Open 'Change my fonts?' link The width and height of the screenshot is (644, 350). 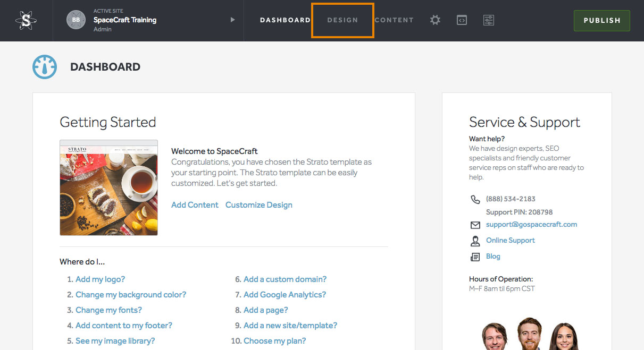coord(108,310)
